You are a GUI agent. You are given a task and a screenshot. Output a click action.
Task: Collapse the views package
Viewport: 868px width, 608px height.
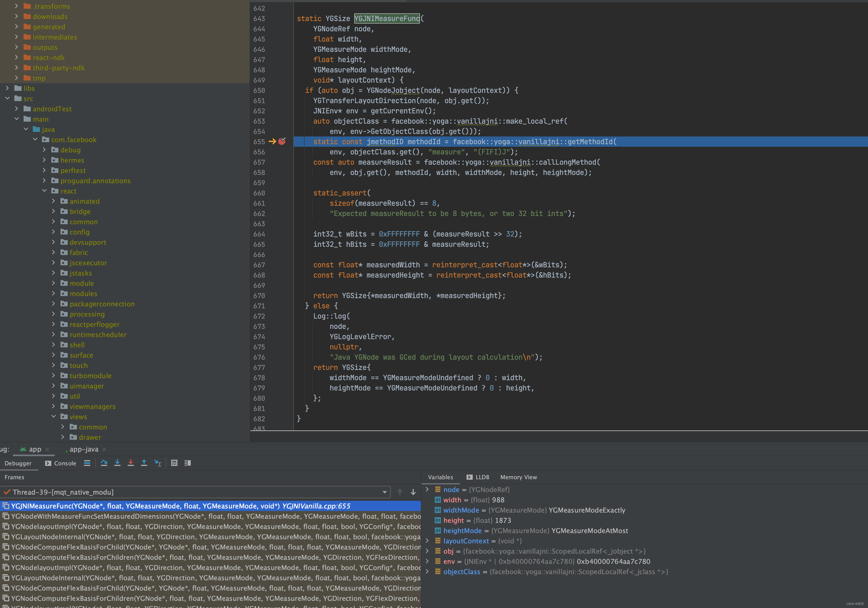click(53, 417)
